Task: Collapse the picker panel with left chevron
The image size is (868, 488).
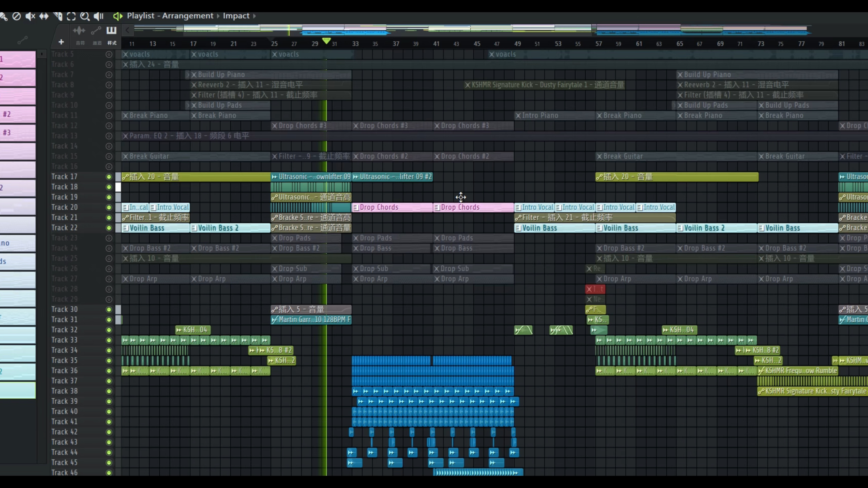Action: click(x=127, y=30)
